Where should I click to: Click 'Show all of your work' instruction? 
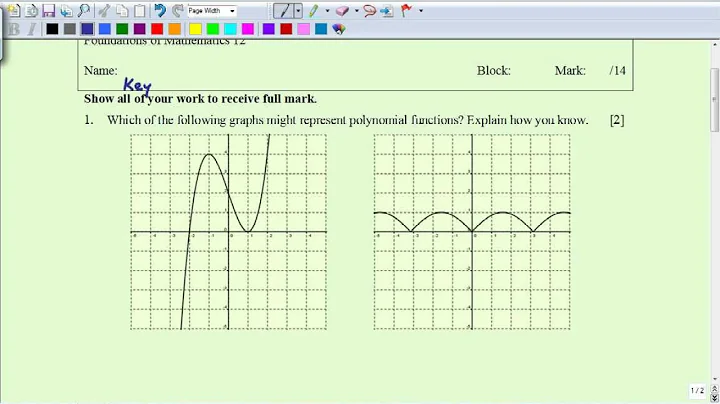pyautogui.click(x=200, y=99)
